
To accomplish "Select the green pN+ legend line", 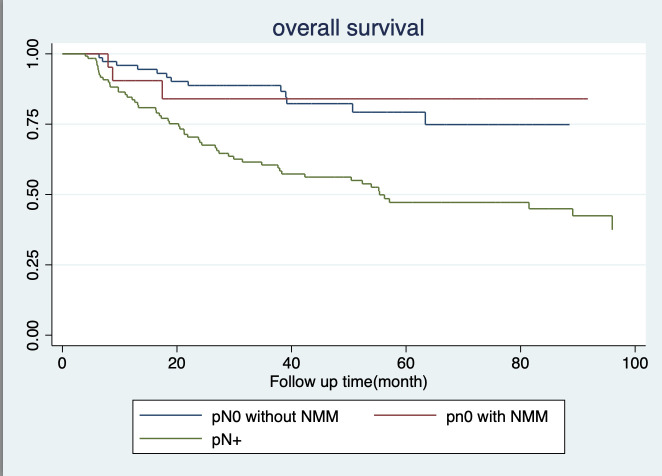I will pos(171,438).
